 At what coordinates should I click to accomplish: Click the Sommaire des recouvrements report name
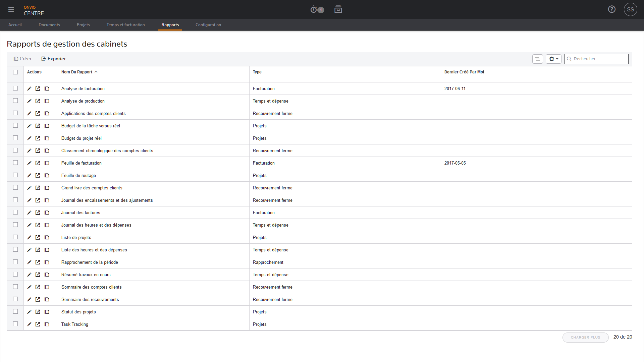(90, 300)
